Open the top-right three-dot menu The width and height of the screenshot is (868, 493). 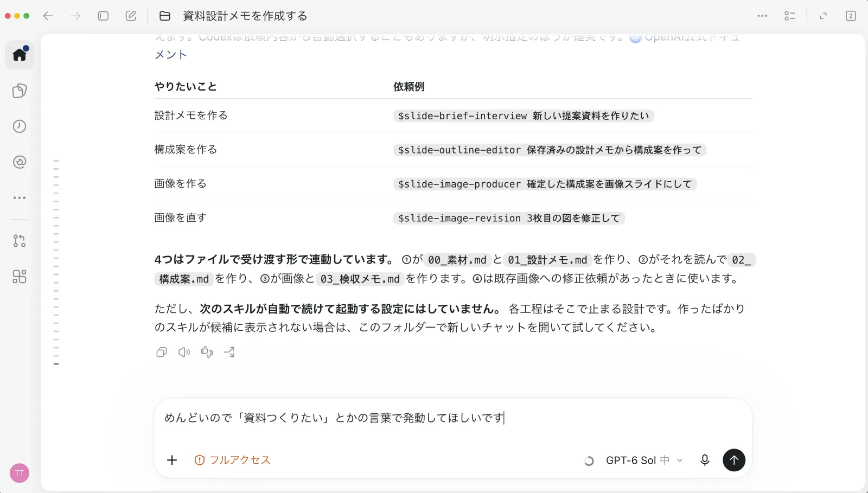tap(762, 16)
